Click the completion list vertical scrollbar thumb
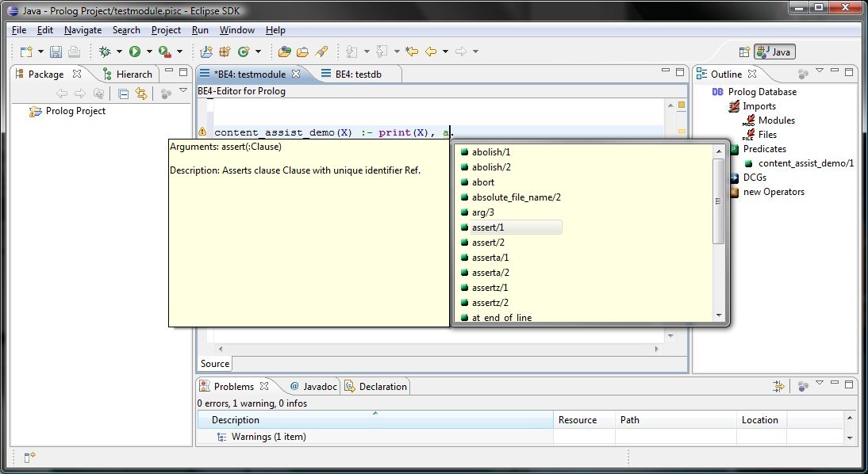The image size is (868, 474). (x=719, y=201)
